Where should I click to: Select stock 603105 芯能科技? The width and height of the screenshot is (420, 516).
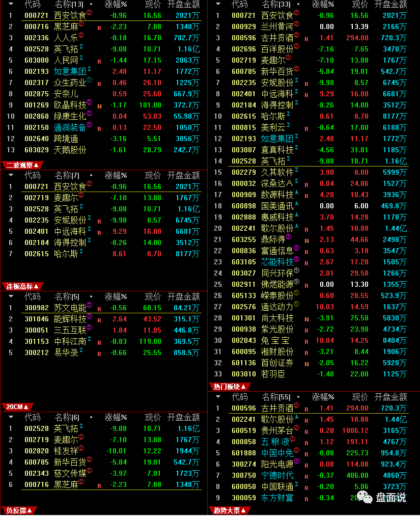click(311, 262)
